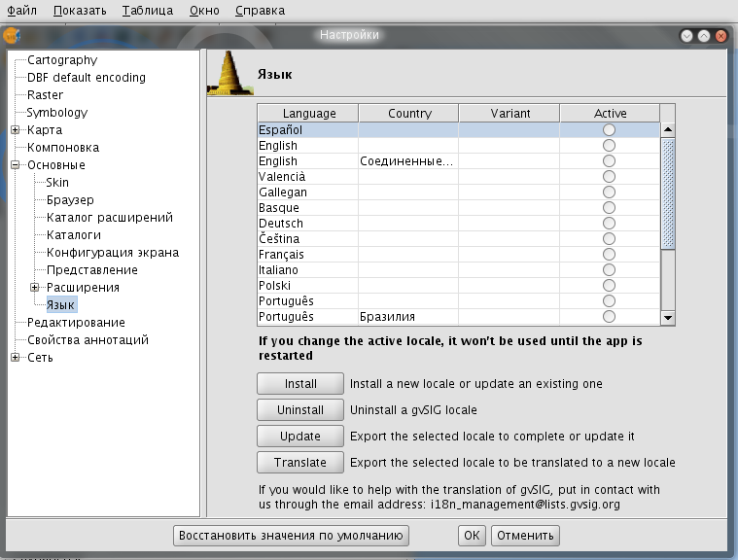The height and width of the screenshot is (560, 738).
Task: Select Представление tree item
Action: [x=91, y=269]
